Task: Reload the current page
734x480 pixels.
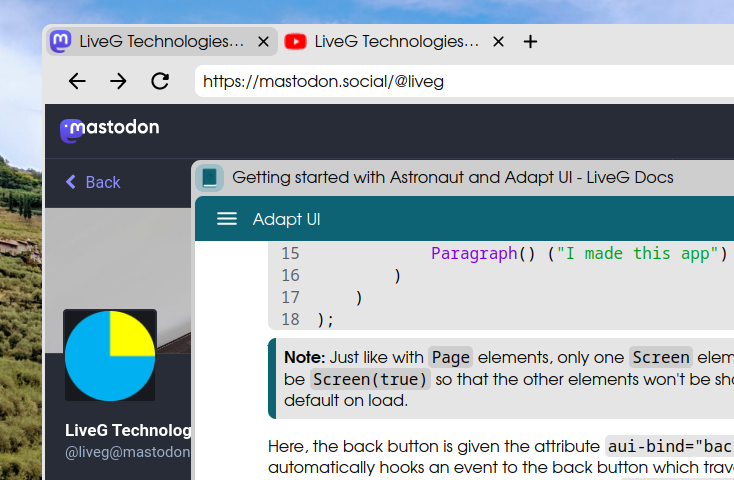Action: point(159,81)
